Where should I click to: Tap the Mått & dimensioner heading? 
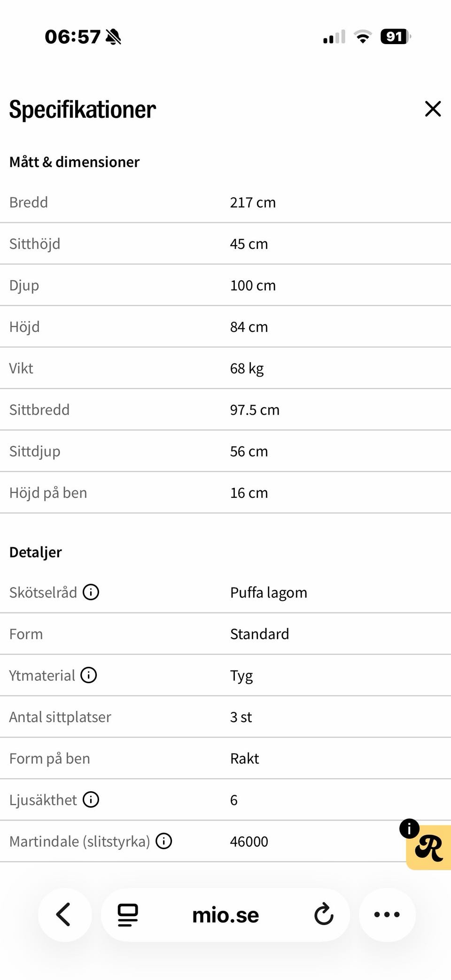tap(74, 162)
